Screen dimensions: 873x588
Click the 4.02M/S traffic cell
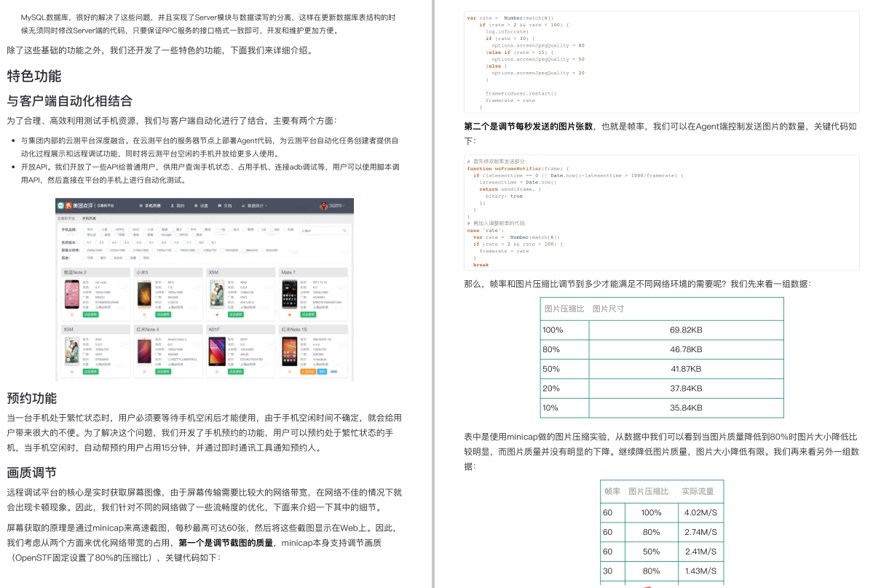pyautogui.click(x=701, y=512)
